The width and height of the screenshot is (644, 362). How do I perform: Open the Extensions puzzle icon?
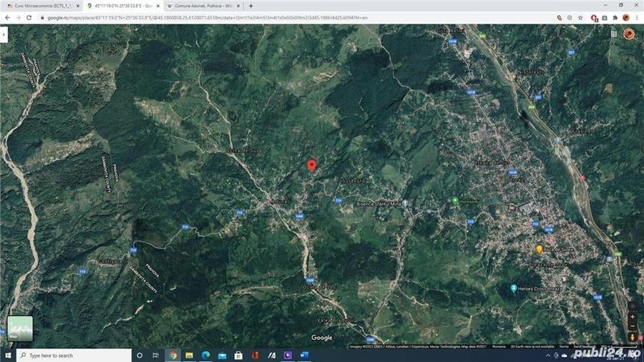pos(615,18)
